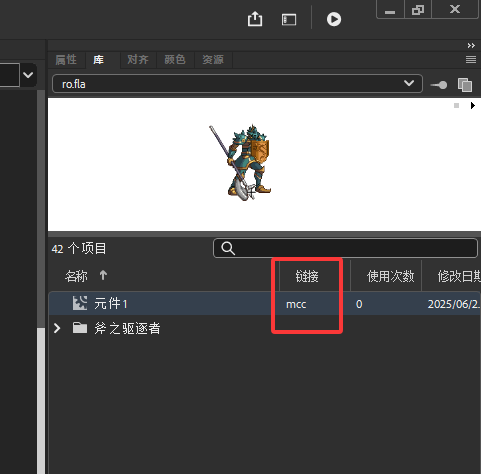The width and height of the screenshot is (481, 474).
Task: Select the 斧之驱逐者 folder name
Action: (127, 328)
